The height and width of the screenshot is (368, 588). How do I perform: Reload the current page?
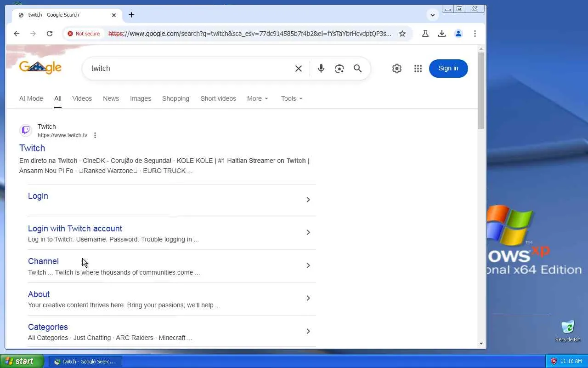tap(50, 34)
